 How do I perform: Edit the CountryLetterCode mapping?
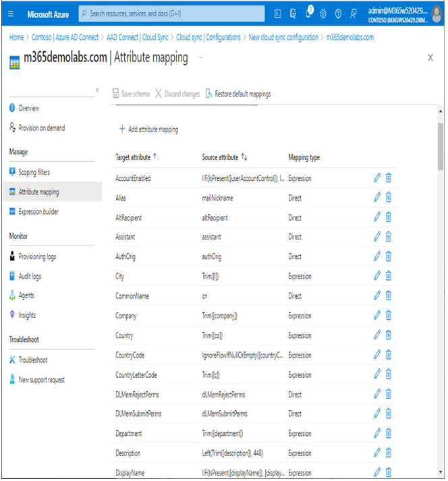click(x=377, y=374)
